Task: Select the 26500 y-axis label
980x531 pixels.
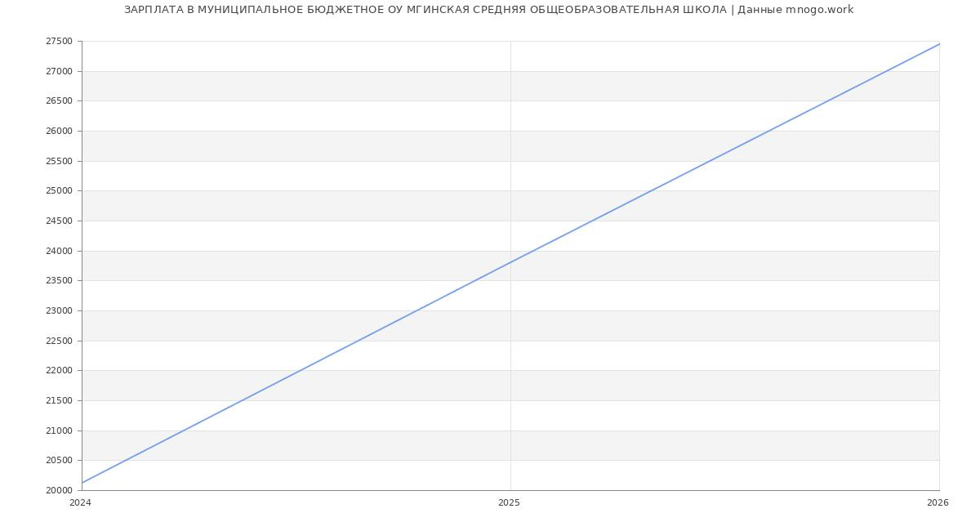Action: (59, 101)
